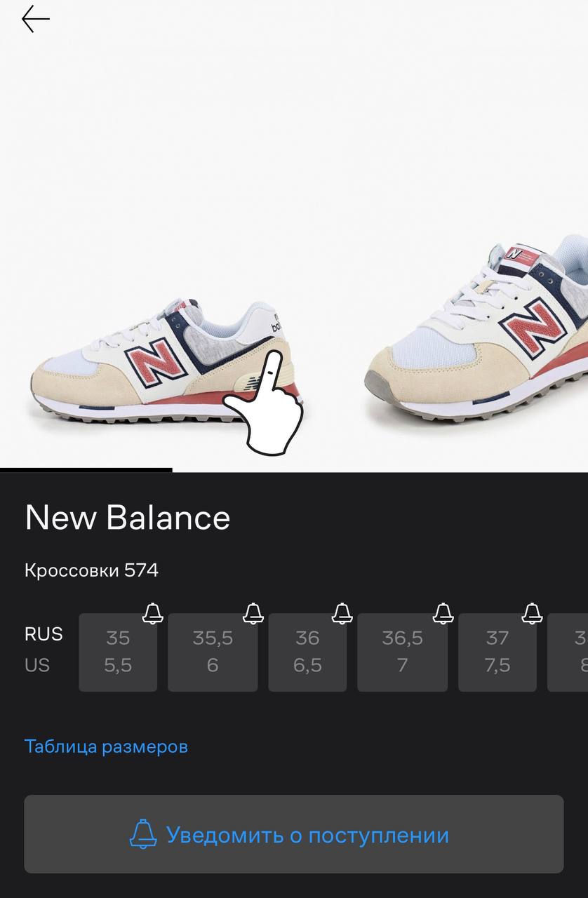
Task: Tap the right sneaker product photo
Action: tap(476, 328)
